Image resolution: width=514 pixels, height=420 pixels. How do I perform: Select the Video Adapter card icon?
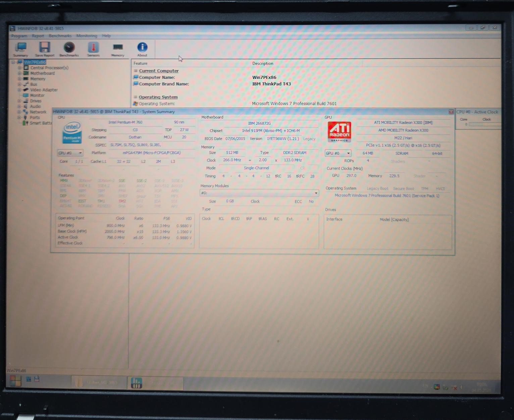pos(26,90)
